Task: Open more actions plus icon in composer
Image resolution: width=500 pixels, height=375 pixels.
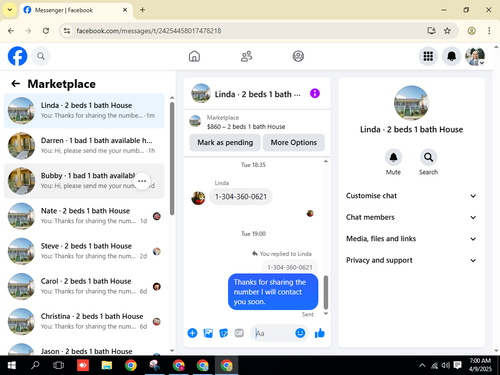Action: 192,333
